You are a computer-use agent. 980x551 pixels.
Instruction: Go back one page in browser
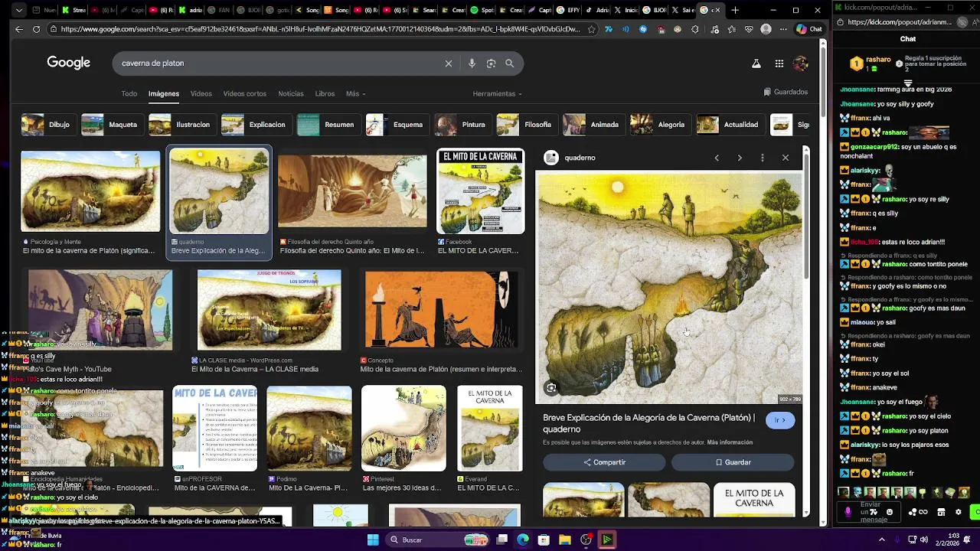[x=19, y=29]
